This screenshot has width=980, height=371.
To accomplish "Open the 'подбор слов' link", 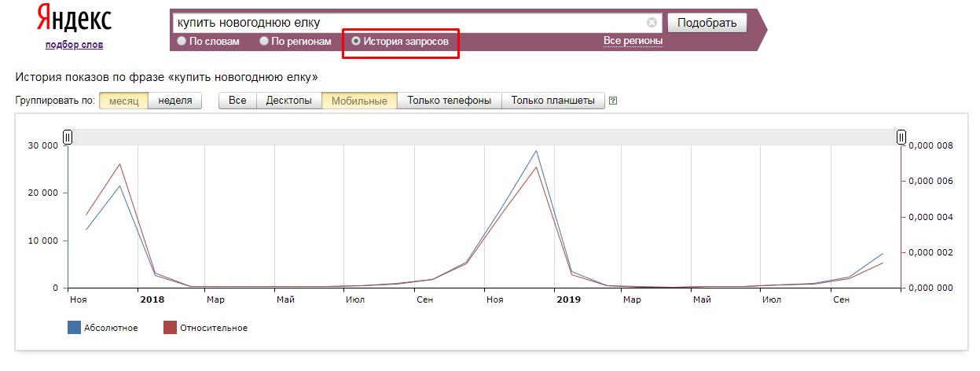I will click(x=74, y=45).
